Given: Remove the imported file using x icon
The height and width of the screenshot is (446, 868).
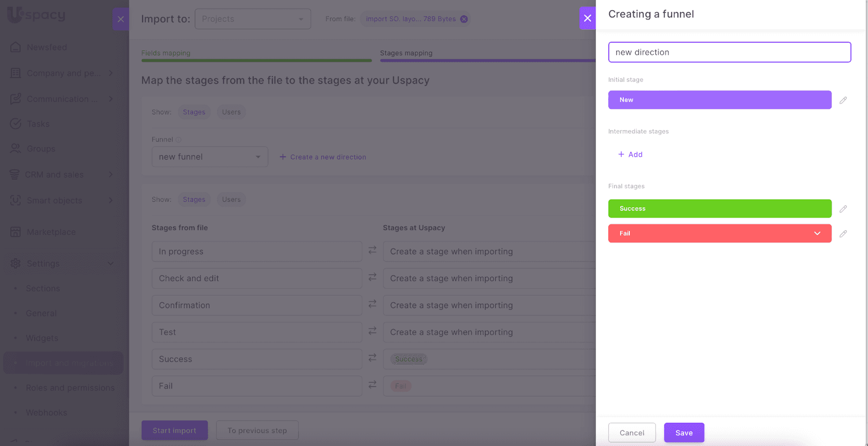Looking at the screenshot, I should tap(464, 19).
